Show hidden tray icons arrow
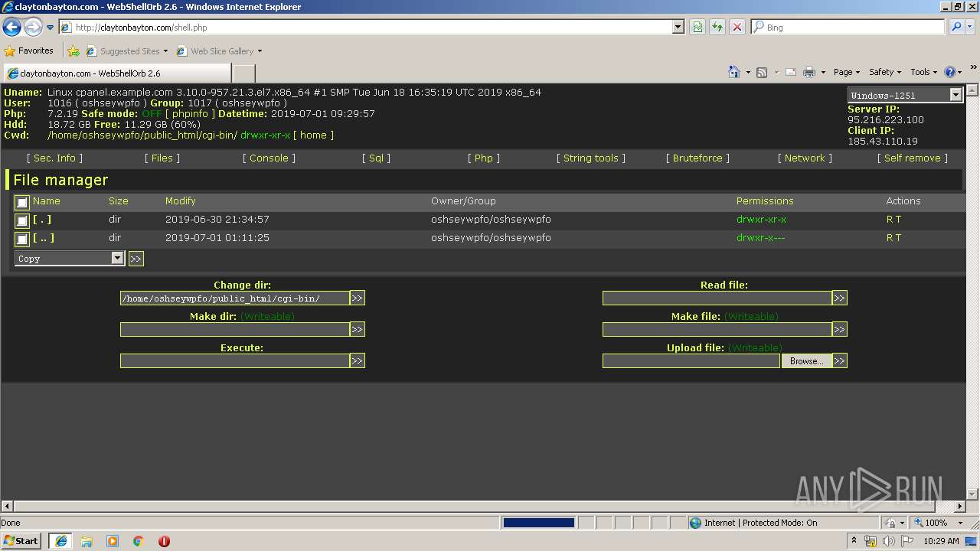 click(854, 541)
